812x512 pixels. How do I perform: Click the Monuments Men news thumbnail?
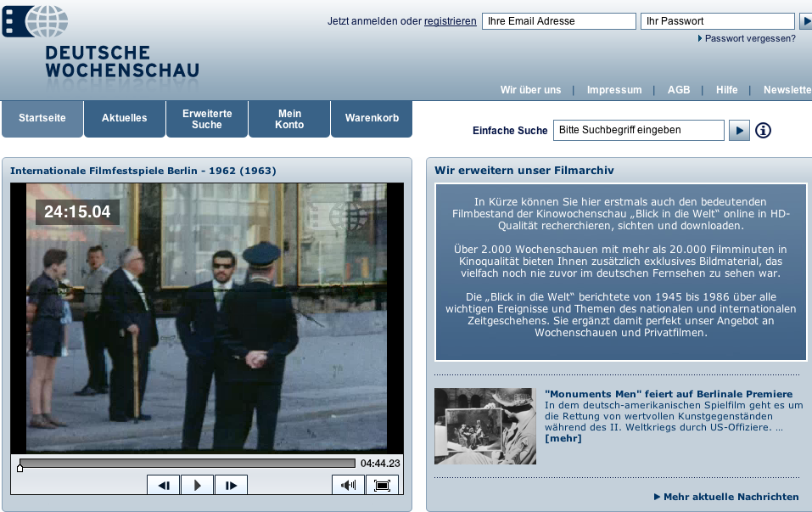(x=485, y=426)
